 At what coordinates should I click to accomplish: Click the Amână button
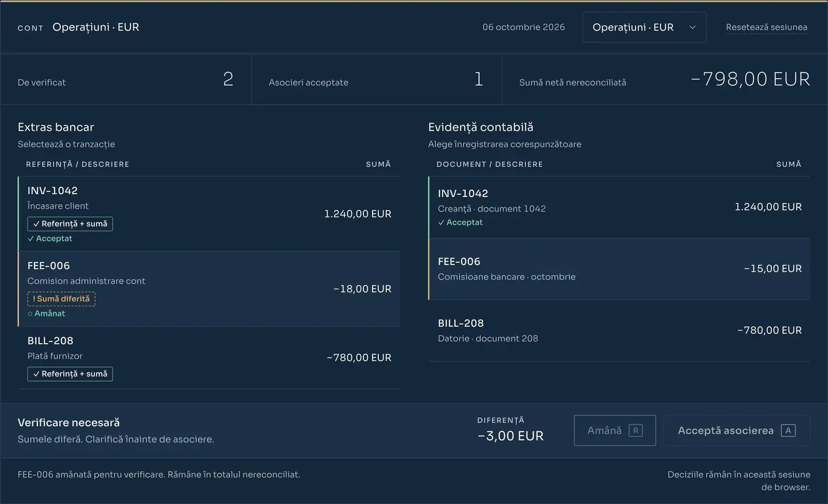coord(615,430)
